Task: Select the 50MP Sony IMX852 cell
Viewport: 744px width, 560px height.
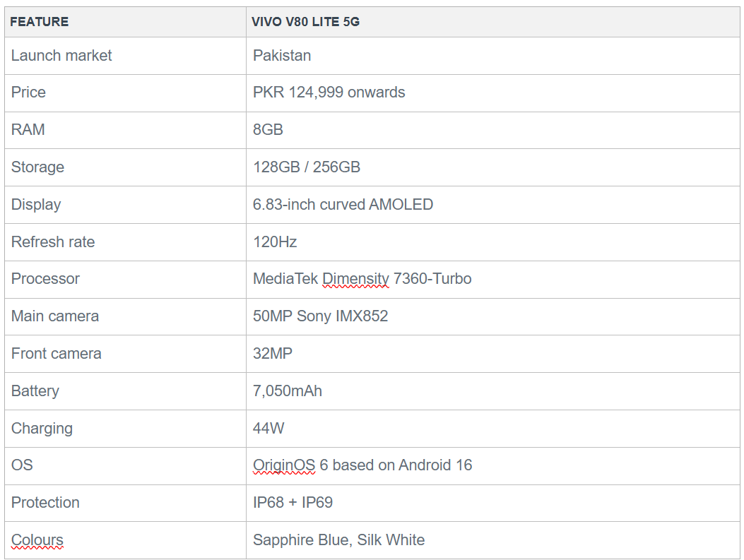Action: [x=493, y=316]
